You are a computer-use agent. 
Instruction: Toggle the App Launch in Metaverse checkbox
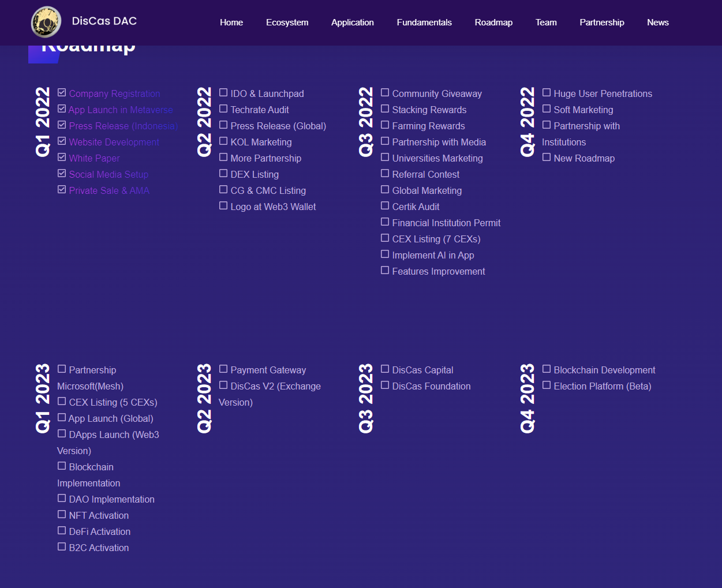[62, 108]
